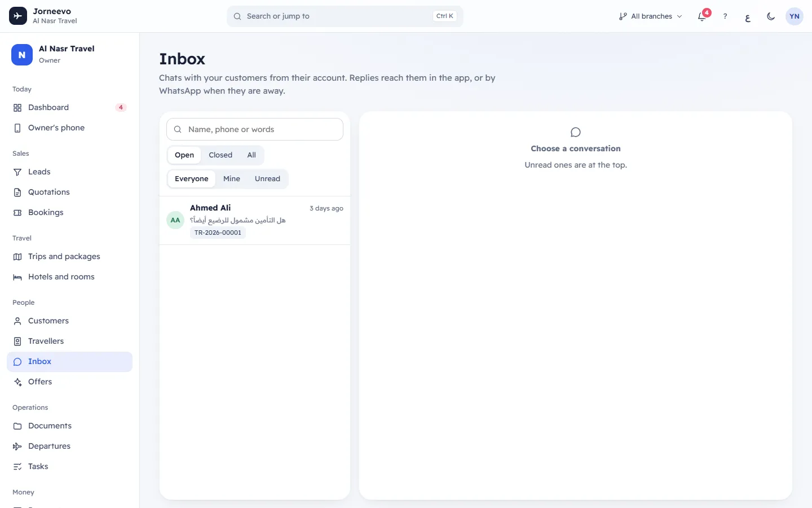Select the Closed status filter
Image resolution: width=812 pixels, height=508 pixels.
(220, 155)
